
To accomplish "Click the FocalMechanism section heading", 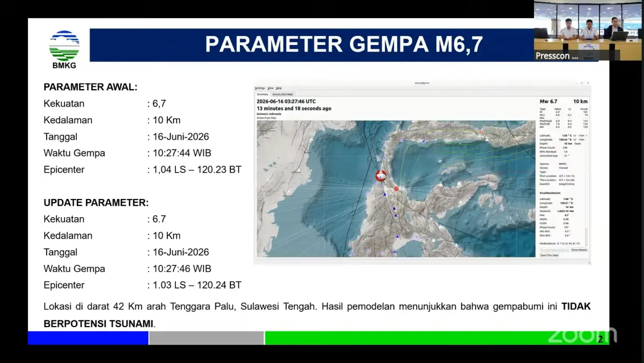I will [550, 193].
